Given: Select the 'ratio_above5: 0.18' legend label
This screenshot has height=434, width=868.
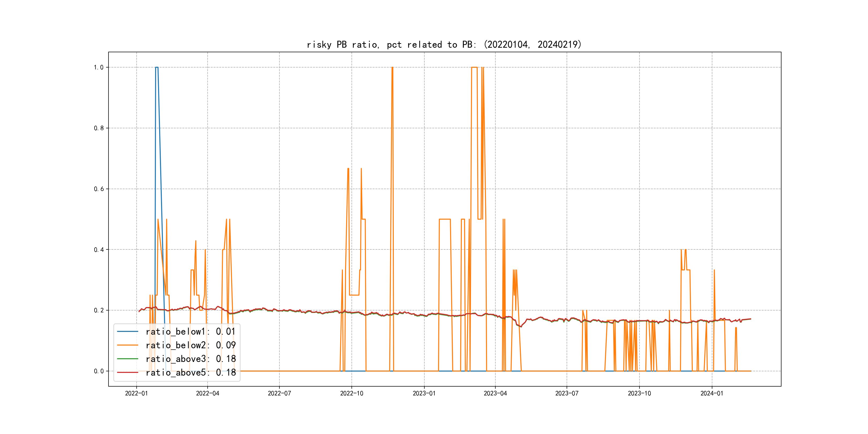Looking at the screenshot, I should [x=190, y=372].
